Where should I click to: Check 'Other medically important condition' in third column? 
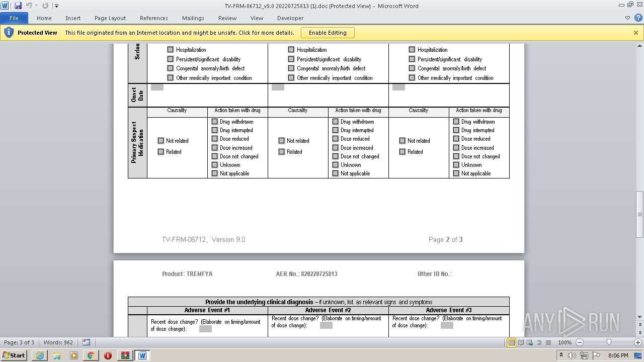coord(412,78)
